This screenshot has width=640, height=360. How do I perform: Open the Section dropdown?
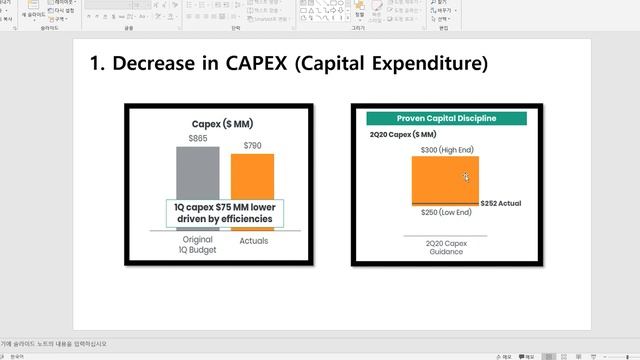pos(58,19)
